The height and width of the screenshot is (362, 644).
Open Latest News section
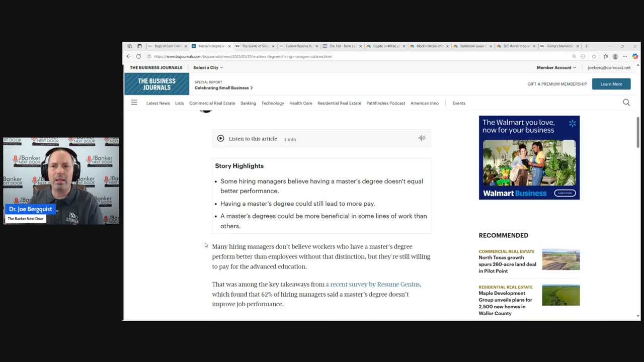coord(158,103)
